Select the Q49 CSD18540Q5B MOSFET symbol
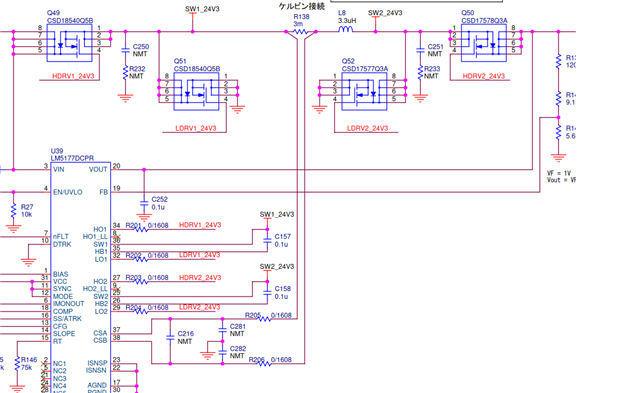 click(x=69, y=43)
